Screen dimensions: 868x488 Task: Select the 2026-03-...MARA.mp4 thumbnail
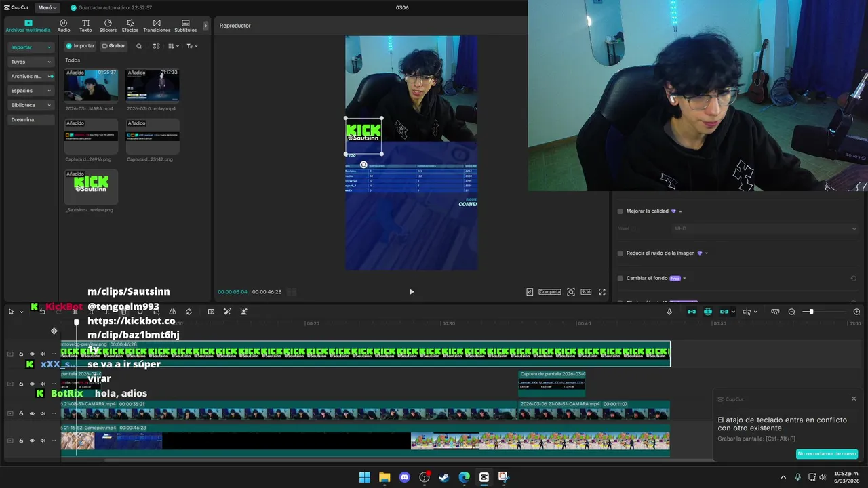point(91,85)
